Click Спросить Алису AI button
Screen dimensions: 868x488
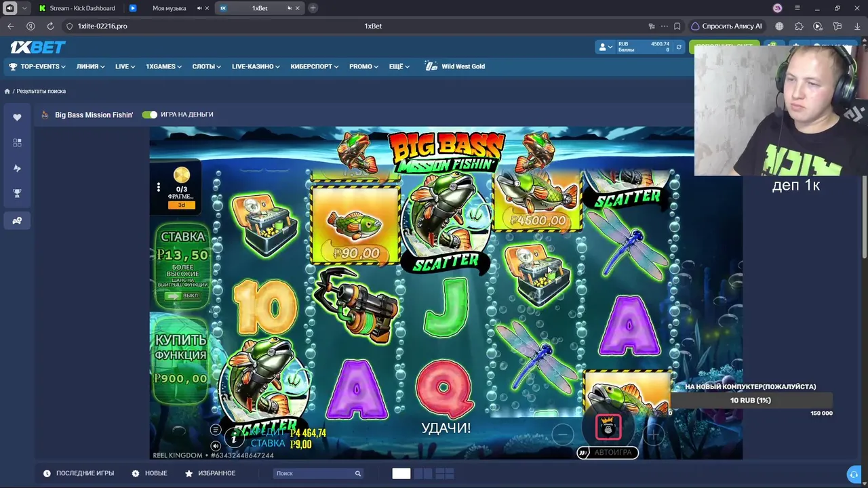point(726,26)
